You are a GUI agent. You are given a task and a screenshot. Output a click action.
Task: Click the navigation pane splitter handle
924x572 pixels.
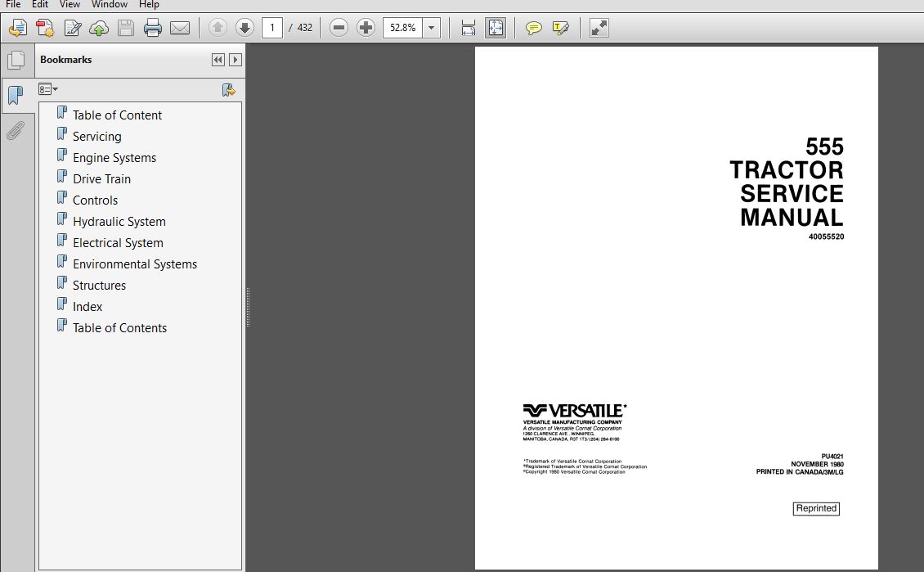[x=248, y=307]
